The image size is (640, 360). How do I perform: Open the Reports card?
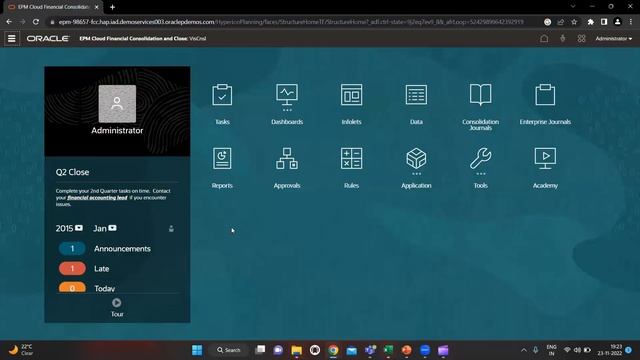point(222,168)
